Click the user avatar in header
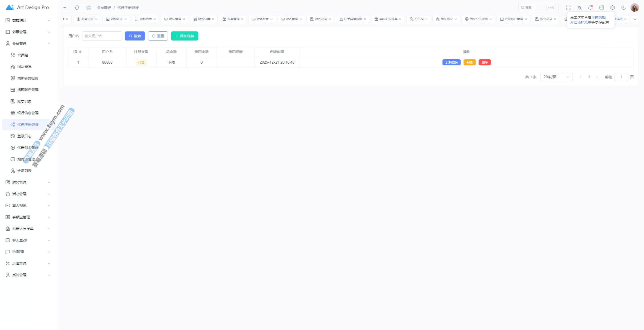The image size is (644, 330). pos(634,8)
